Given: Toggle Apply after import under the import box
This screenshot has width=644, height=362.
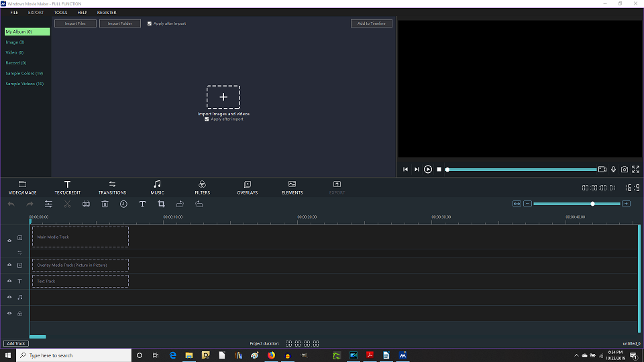Looking at the screenshot, I should [207, 119].
